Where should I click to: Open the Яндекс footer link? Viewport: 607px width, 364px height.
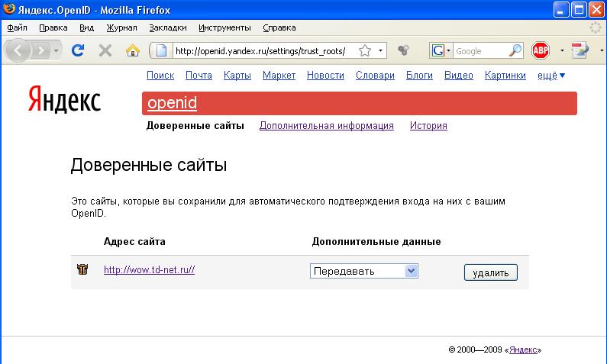(x=523, y=350)
